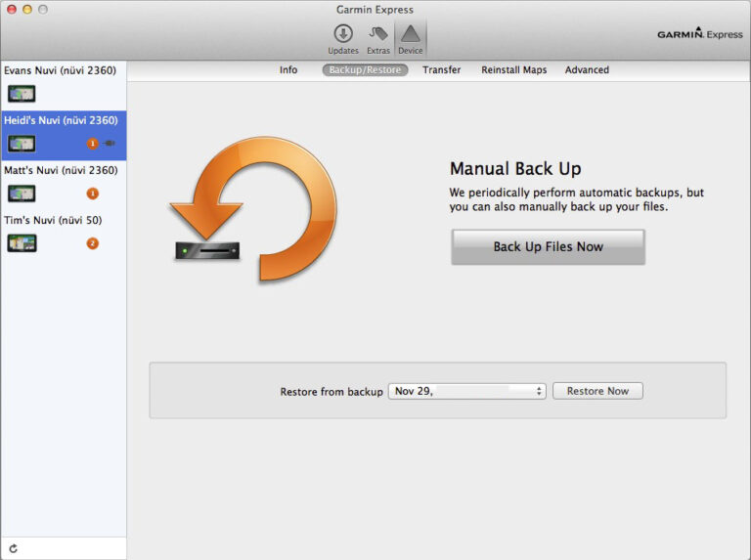
Task: Click update badge on Matt's Nuvi
Action: [93, 194]
